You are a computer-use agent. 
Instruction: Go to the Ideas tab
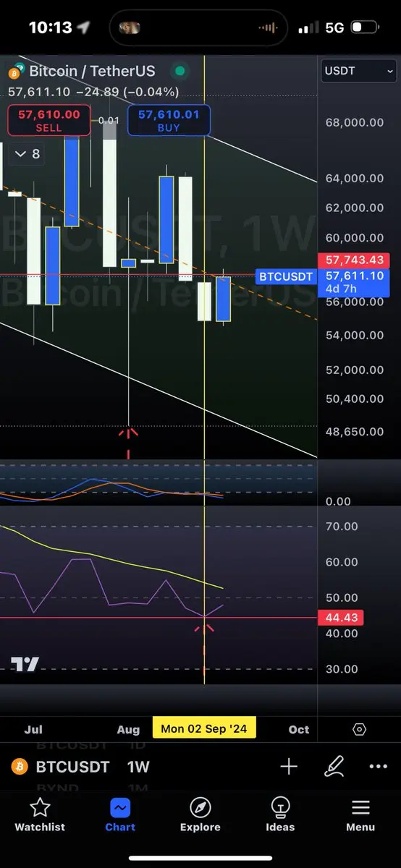pyautogui.click(x=280, y=815)
